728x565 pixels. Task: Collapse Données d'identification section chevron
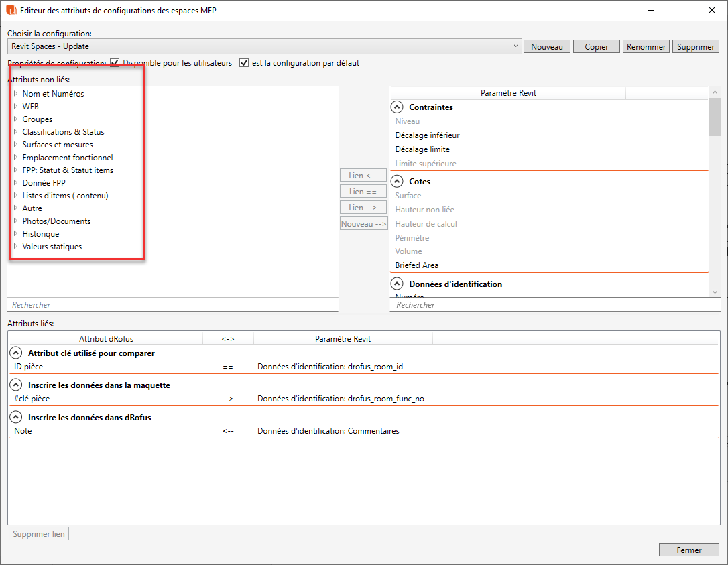[x=397, y=284]
